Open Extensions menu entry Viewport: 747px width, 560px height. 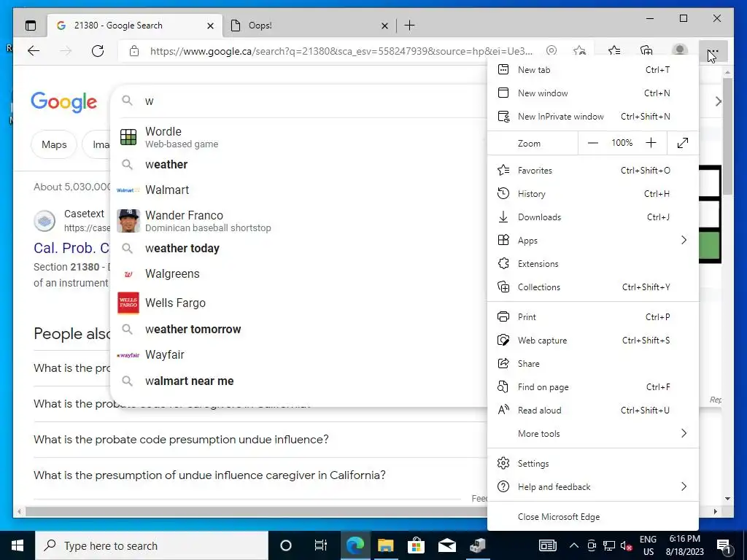tap(592, 263)
